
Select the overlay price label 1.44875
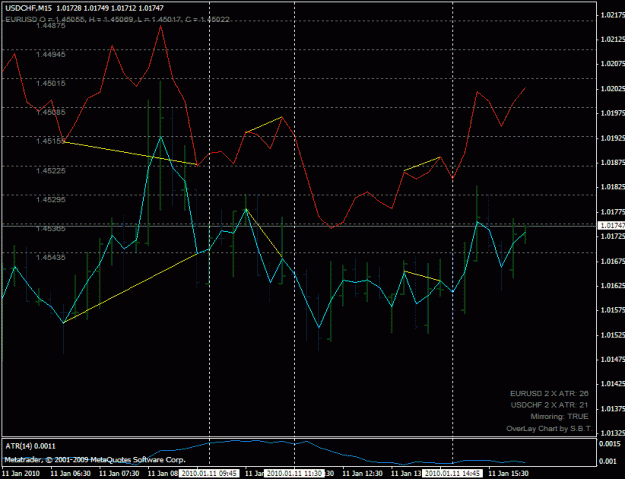click(51, 26)
